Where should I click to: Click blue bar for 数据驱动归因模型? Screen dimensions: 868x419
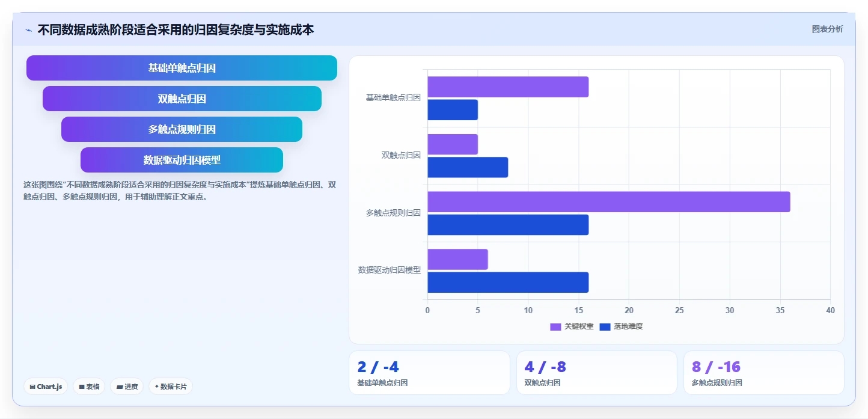508,283
